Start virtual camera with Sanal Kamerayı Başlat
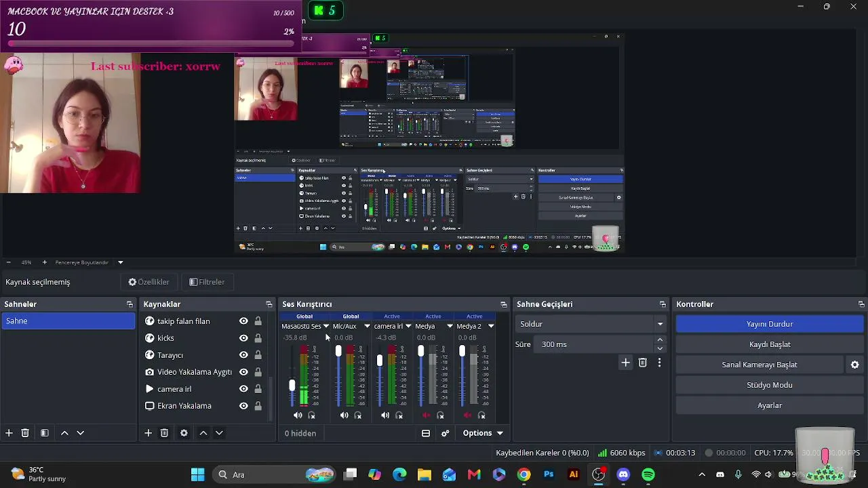The width and height of the screenshot is (868, 488). point(759,365)
